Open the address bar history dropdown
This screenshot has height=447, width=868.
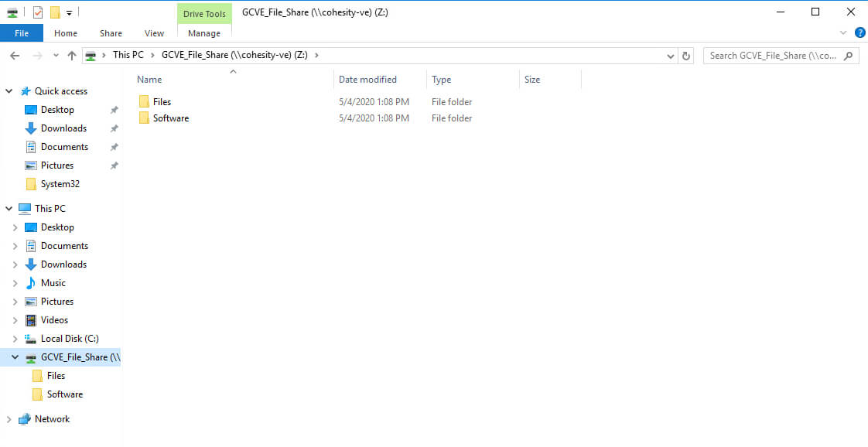point(671,56)
